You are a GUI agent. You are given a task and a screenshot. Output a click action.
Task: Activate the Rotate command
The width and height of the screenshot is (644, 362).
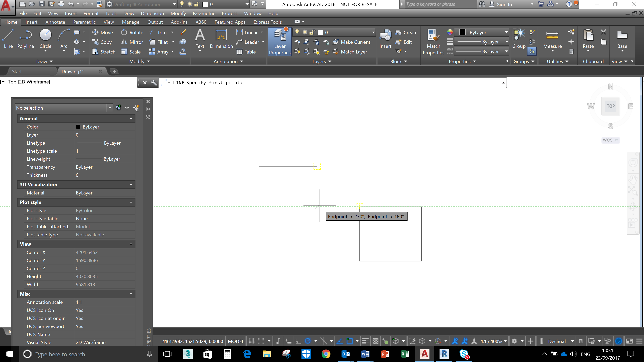pyautogui.click(x=132, y=32)
